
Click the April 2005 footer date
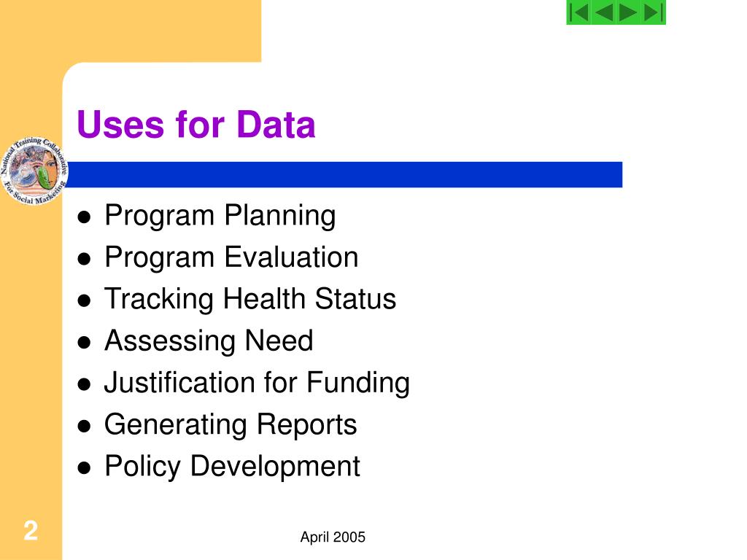tap(333, 537)
